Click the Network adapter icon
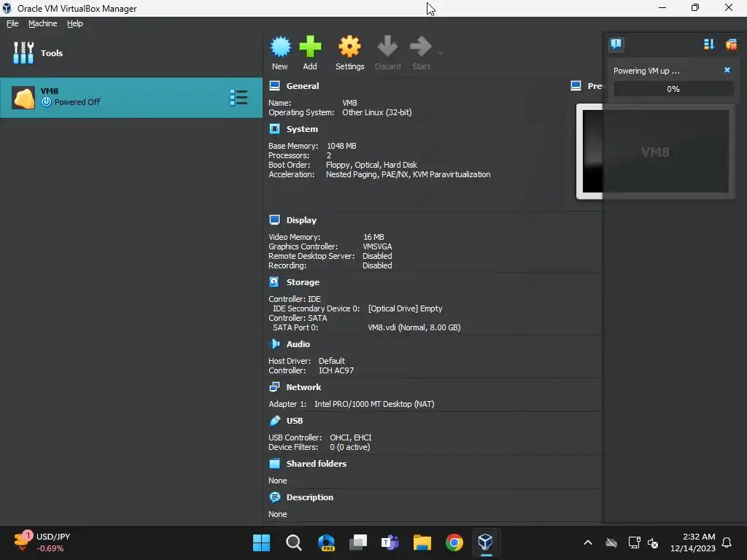The height and width of the screenshot is (560, 747). pos(274,386)
